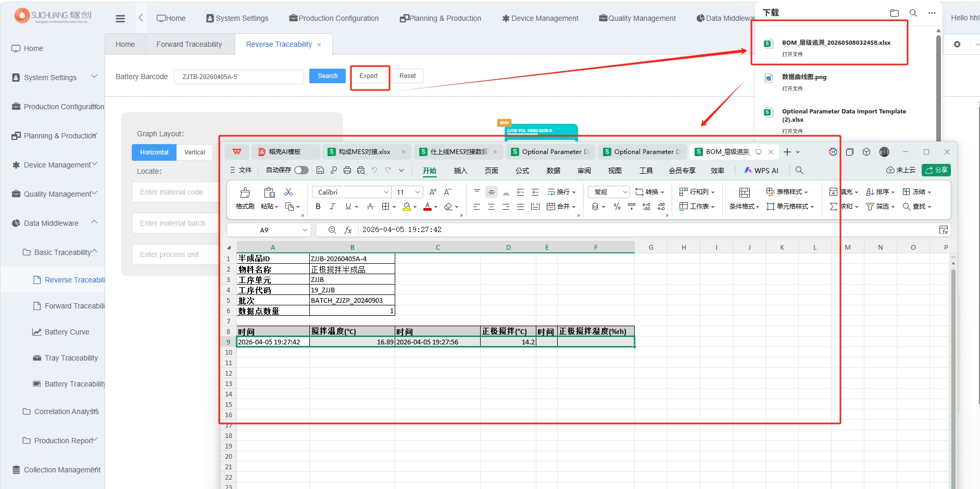Click the Enter material code field
The width and height of the screenshot is (980, 489).
coord(175,192)
